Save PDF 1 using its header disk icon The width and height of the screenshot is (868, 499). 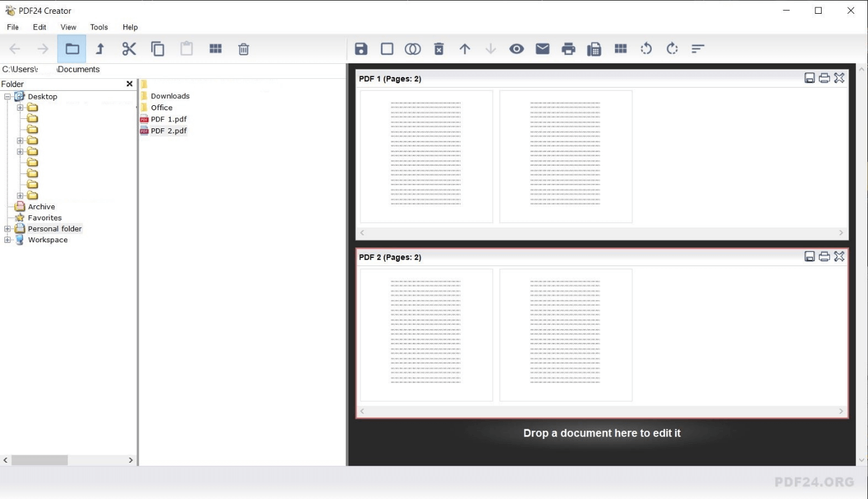810,78
